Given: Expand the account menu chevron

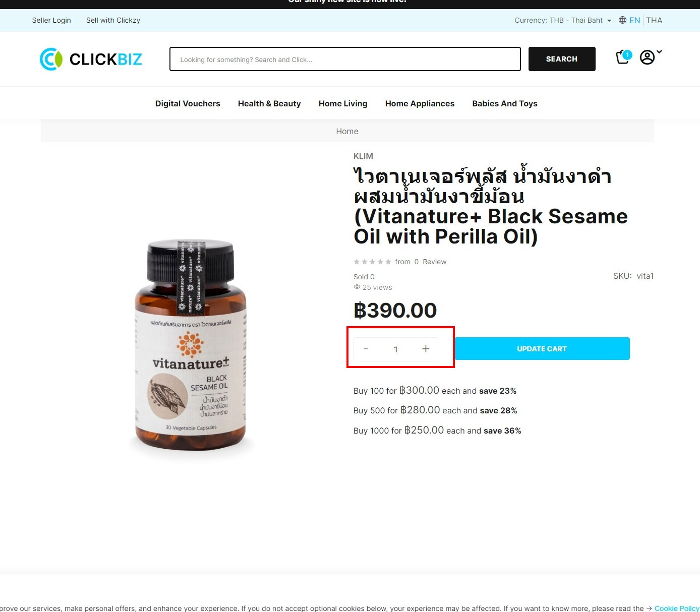Looking at the screenshot, I should click(x=659, y=51).
